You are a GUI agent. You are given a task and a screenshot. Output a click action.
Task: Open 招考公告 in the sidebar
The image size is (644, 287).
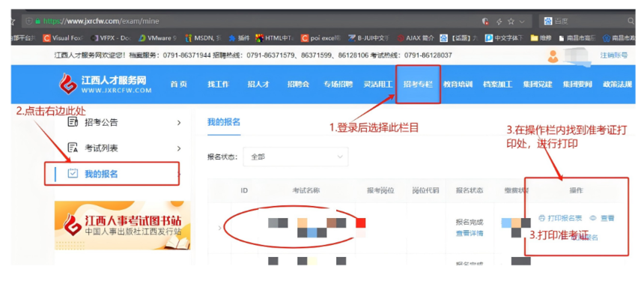point(101,122)
